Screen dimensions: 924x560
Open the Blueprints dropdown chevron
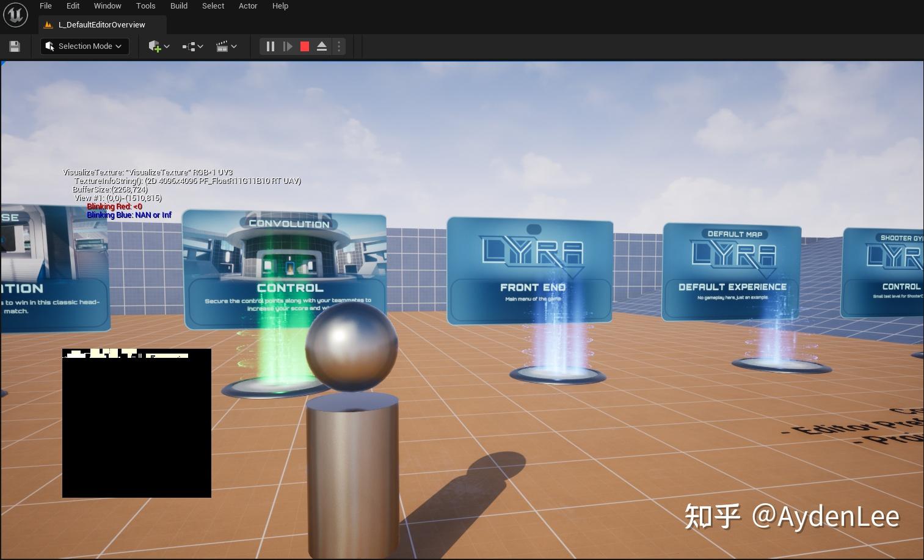point(199,46)
